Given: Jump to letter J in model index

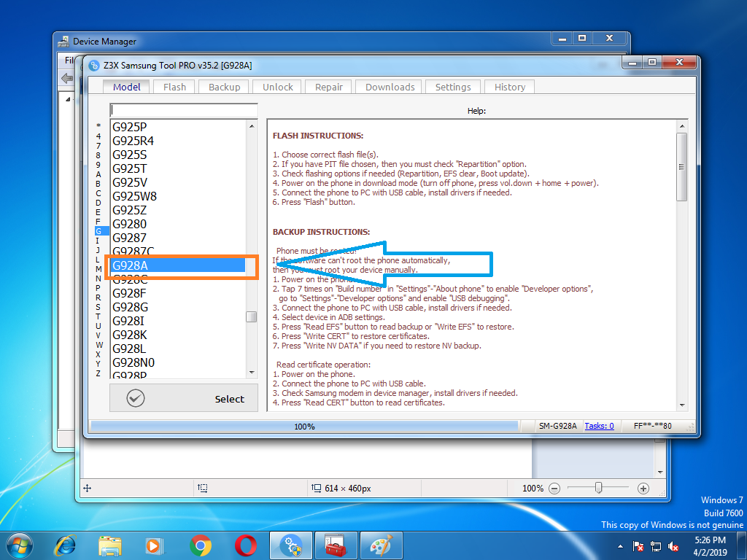Looking at the screenshot, I should point(98,250).
